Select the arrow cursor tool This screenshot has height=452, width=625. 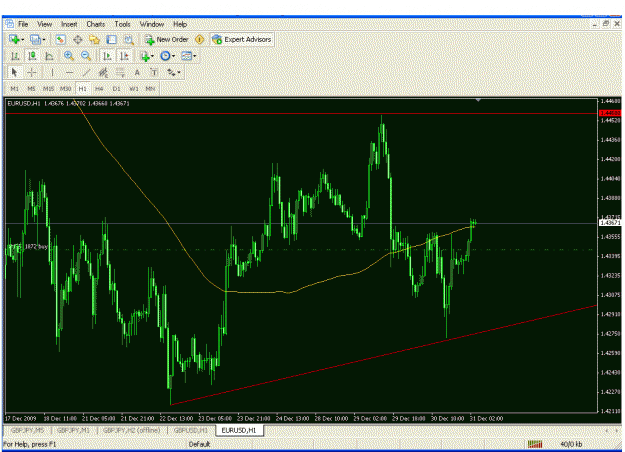point(14,73)
